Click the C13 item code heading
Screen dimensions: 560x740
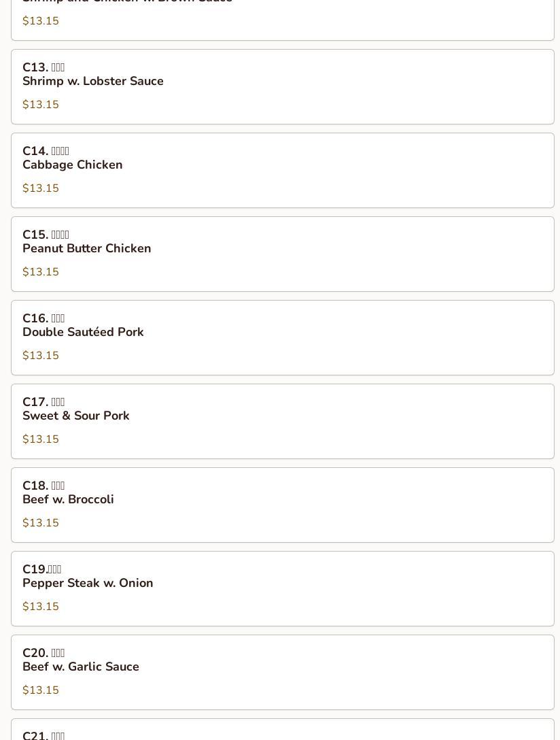pyautogui.click(x=43, y=67)
